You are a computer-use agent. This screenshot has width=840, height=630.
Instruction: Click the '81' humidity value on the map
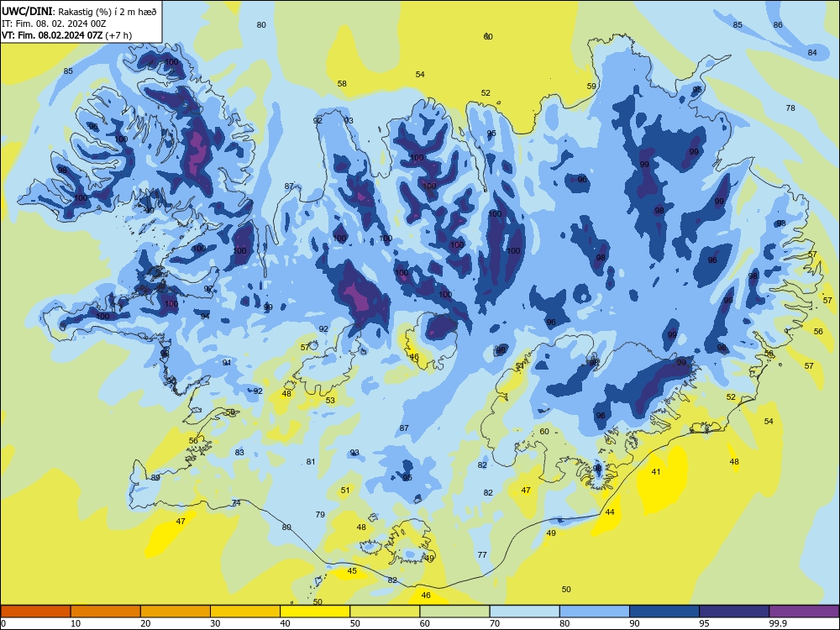pos(311,462)
